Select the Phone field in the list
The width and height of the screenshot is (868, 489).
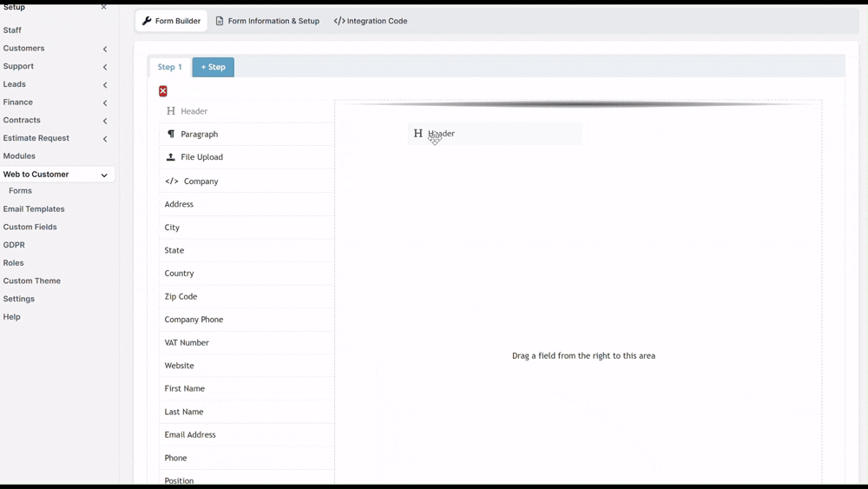247,458
